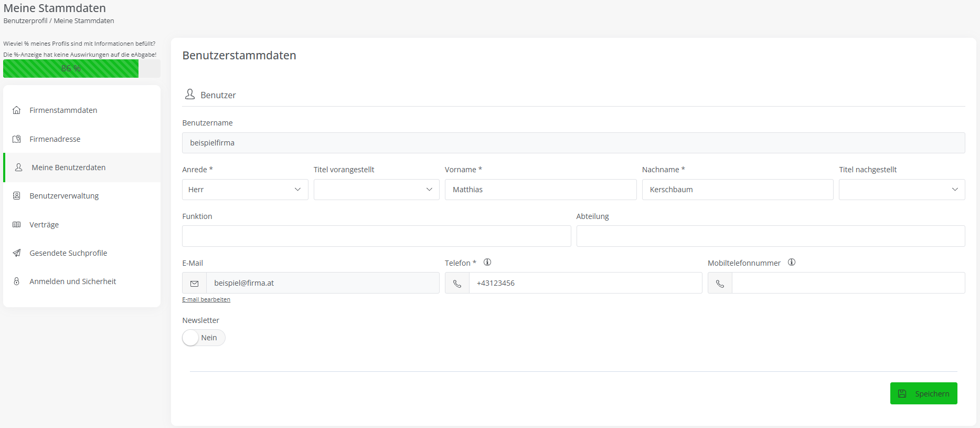Expand the Titel vorangestellt dropdown
The image size is (980, 428).
click(376, 190)
